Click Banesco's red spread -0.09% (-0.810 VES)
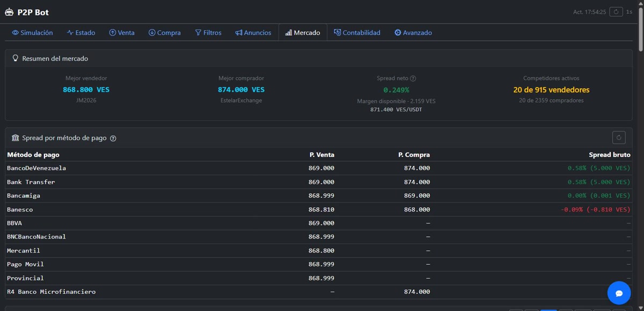This screenshot has height=311, width=644. (596, 209)
